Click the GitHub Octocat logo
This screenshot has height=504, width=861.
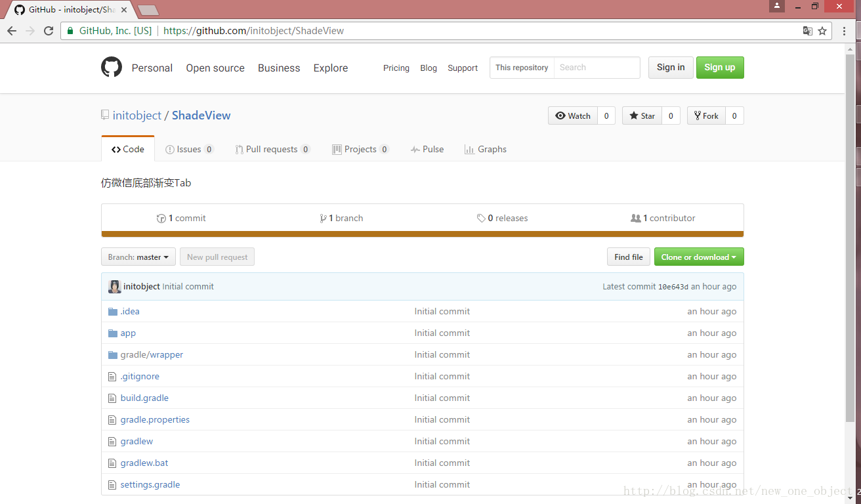coord(112,67)
